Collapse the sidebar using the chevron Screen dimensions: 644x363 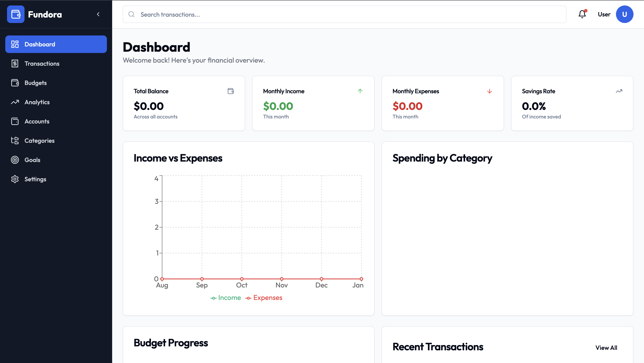98,14
